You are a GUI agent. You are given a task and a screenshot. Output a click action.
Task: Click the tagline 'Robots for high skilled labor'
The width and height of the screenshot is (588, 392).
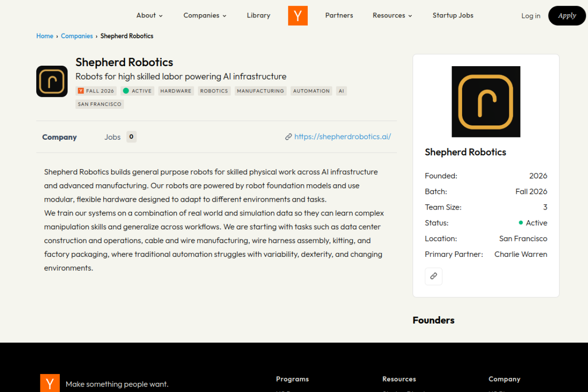tap(181, 77)
